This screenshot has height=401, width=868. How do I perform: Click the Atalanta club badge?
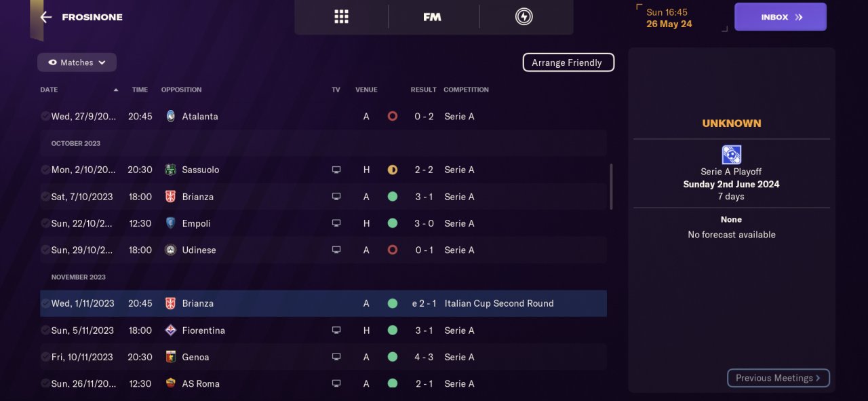170,116
